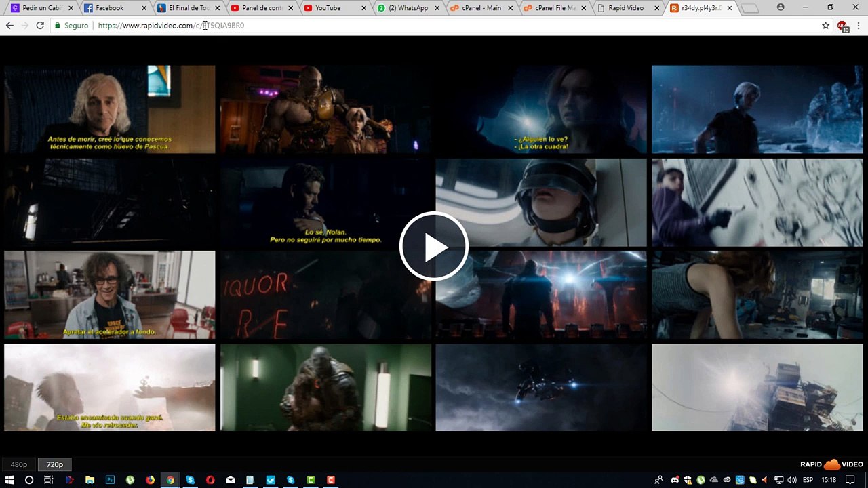Open Windows Defender security tray icon
Image resolution: width=868 pixels, height=488 pixels.
tap(688, 480)
